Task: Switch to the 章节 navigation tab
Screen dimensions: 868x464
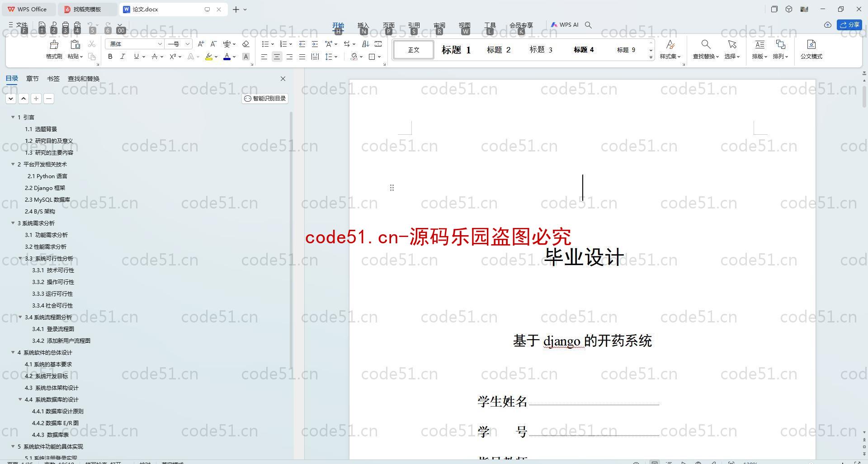Action: [32, 79]
